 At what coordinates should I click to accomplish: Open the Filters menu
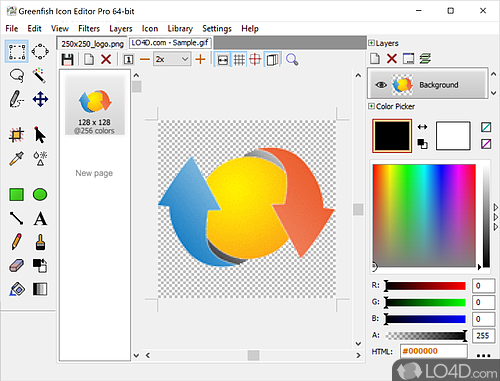tap(89, 29)
